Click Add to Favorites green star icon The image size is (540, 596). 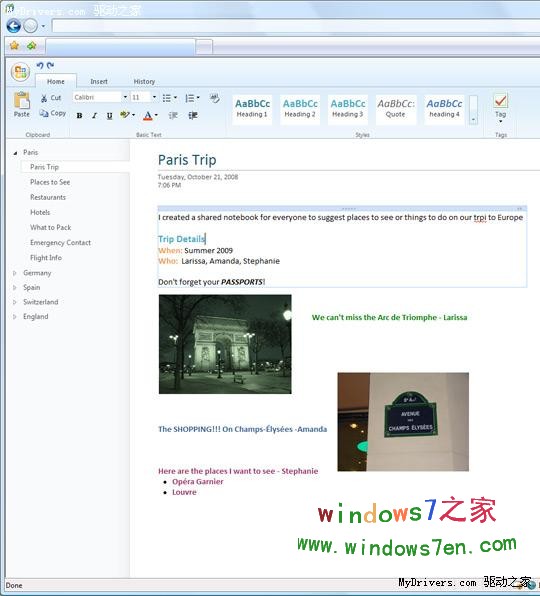[x=32, y=46]
